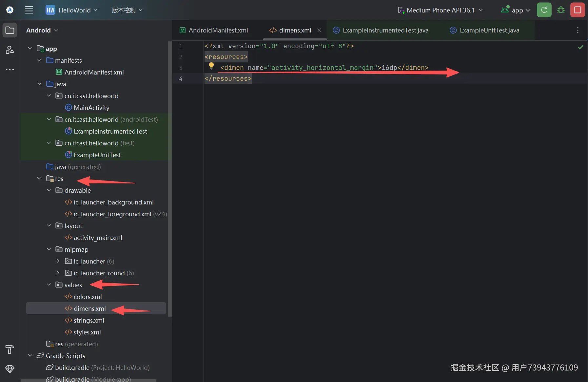The width and height of the screenshot is (588, 382).
Task: Switch to the ExampleInstrumentedTest.java tab
Action: [x=381, y=30]
